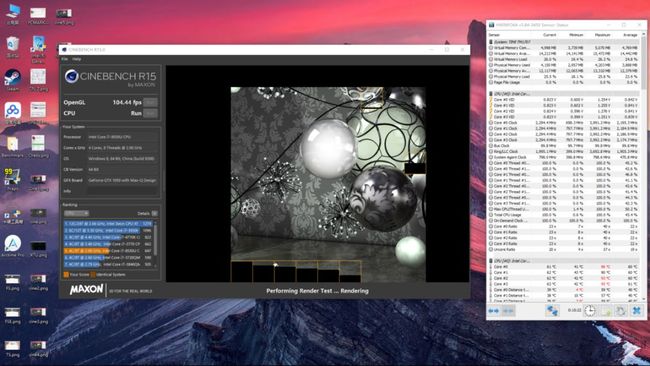Image resolution: width=650 pixels, height=366 pixels.
Task: Select the Total CPU Usage sensor row
Action: pyautogui.click(x=564, y=215)
